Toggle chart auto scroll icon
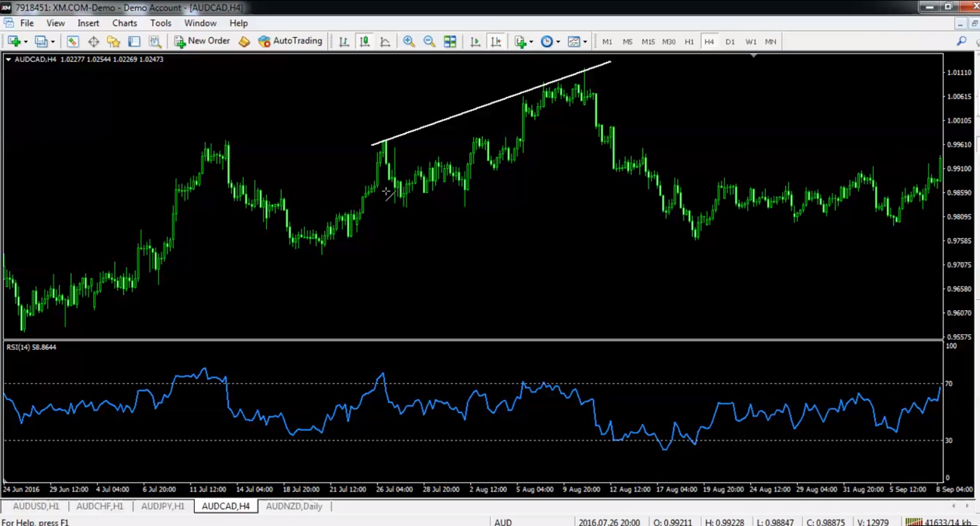This screenshot has width=980, height=526. tap(475, 42)
